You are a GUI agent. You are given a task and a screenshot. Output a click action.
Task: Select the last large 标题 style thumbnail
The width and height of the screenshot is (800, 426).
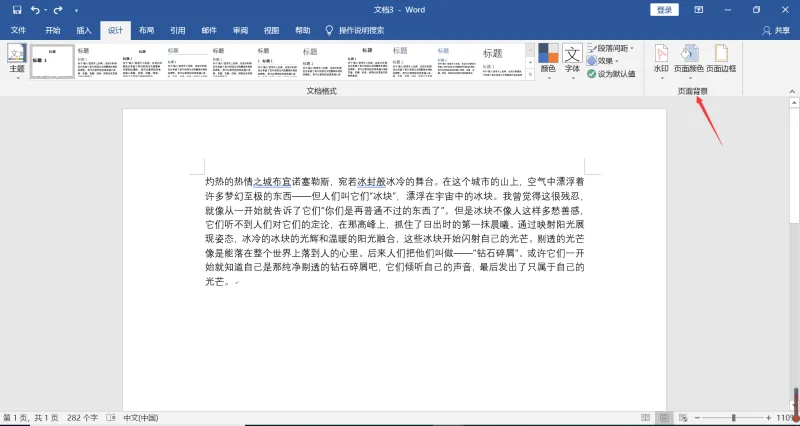click(502, 62)
